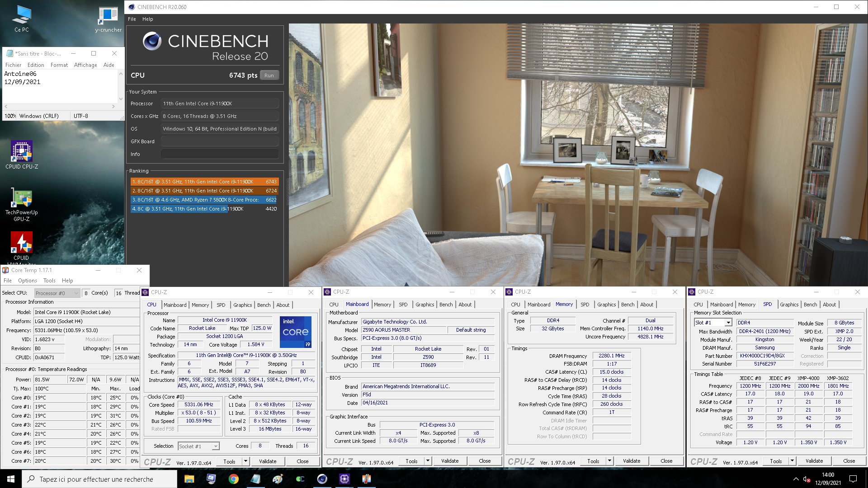Screen dimensions: 868x488
Task: Click the CPU-Z Memory window title icon
Action: [x=509, y=292]
